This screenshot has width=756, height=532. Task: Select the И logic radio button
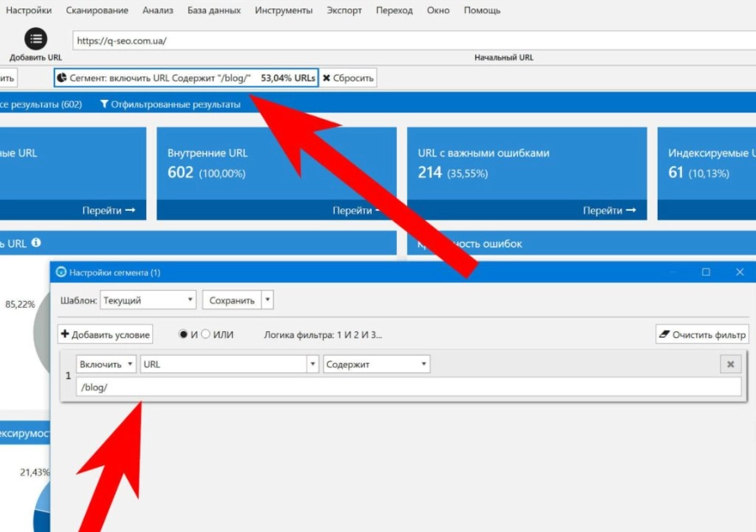pos(183,334)
